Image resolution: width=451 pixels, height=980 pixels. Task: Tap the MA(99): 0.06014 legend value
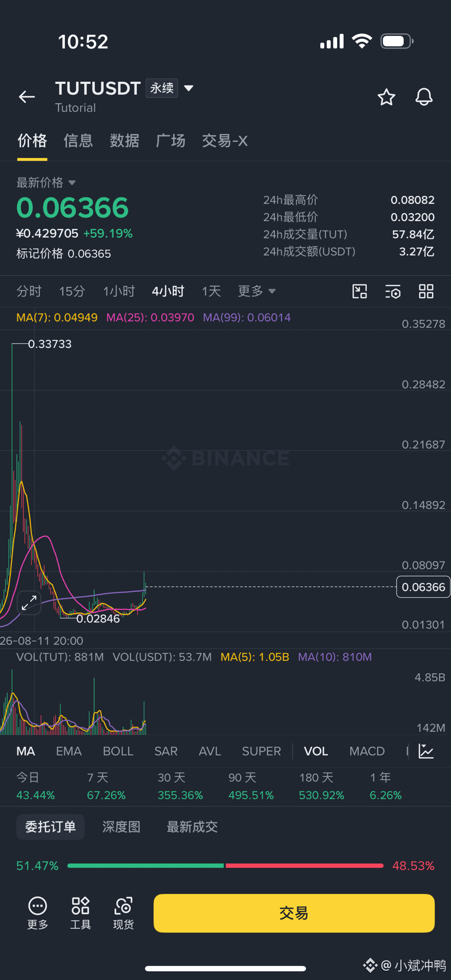pos(247,317)
